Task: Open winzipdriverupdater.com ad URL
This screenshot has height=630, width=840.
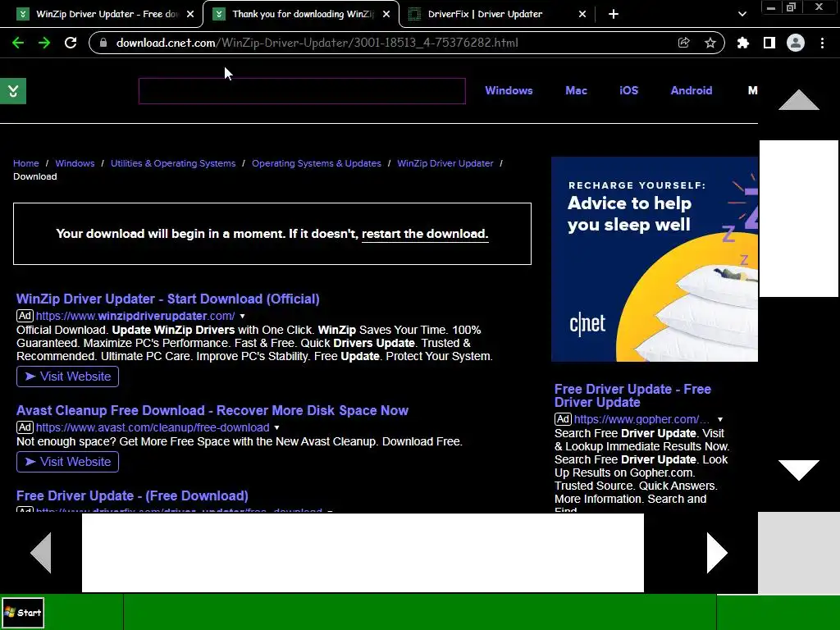Action: (x=135, y=316)
